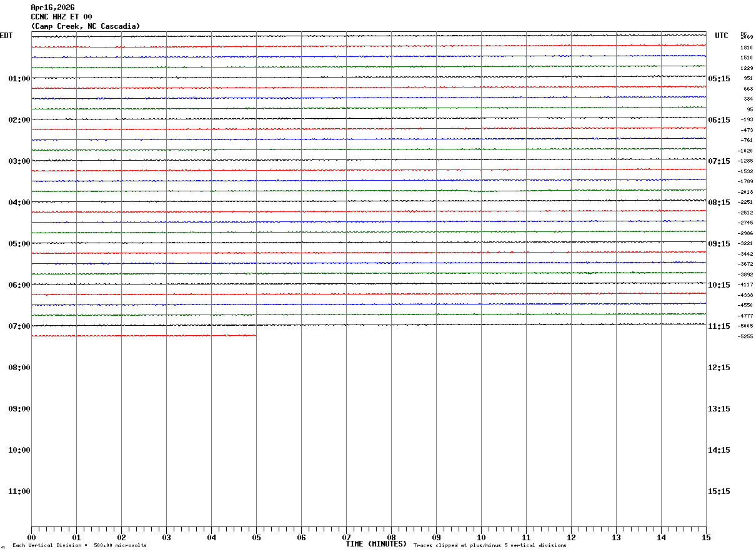
Task: Click the date text "Apr16,2026"
Action: (52, 8)
